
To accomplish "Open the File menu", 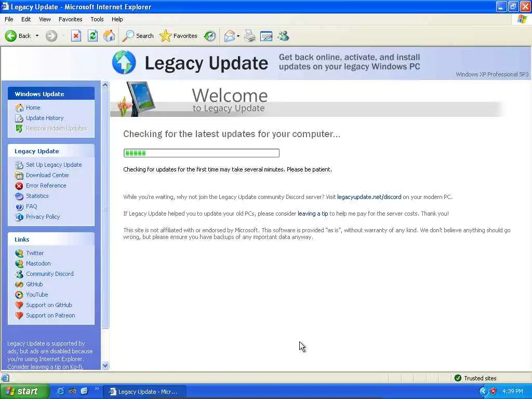I will [x=9, y=19].
